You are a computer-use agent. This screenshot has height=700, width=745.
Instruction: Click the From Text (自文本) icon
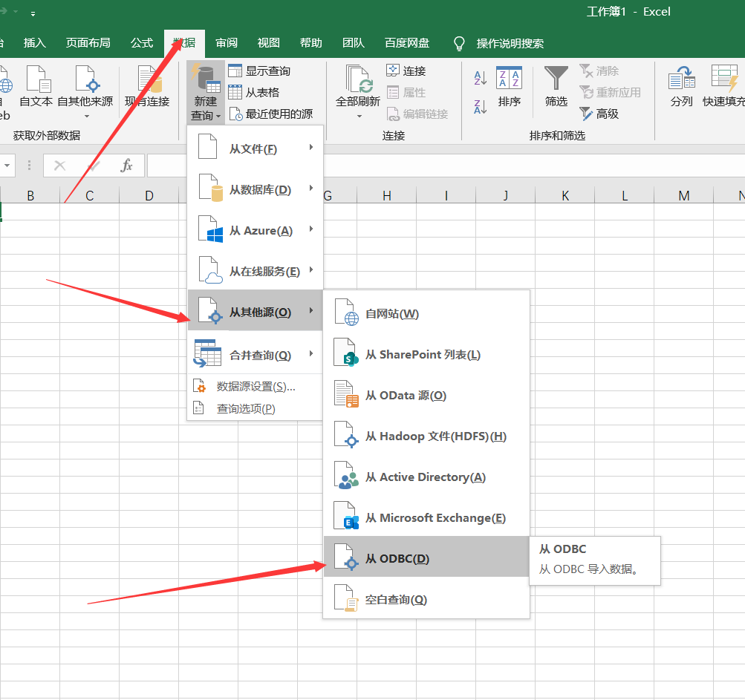click(x=38, y=79)
